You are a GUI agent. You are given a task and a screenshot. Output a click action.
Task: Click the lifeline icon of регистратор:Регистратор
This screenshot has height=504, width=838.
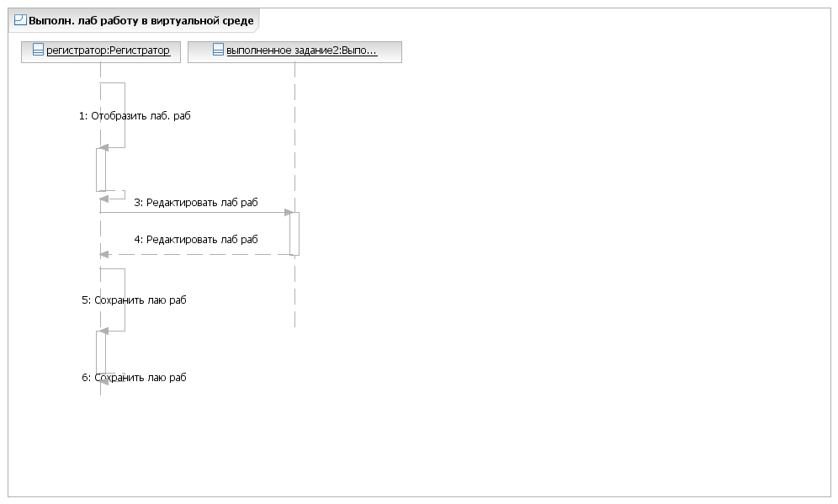pos(38,50)
